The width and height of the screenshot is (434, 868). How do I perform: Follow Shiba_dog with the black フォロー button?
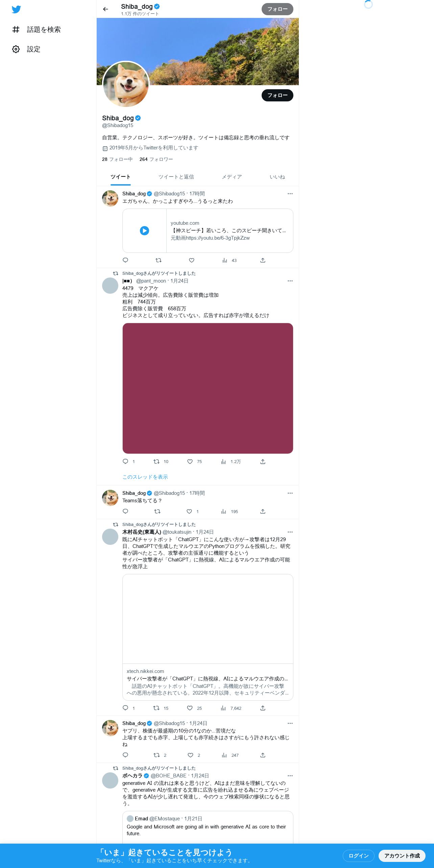277,95
